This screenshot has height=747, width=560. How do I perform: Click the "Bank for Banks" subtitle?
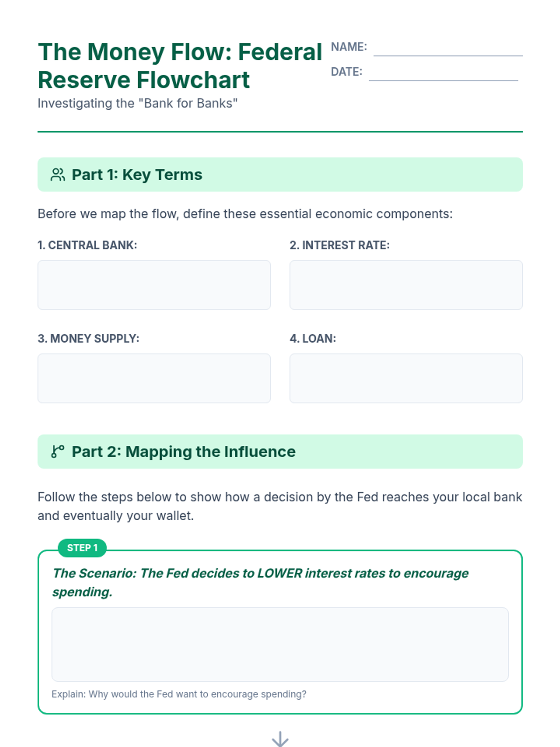[x=138, y=103]
